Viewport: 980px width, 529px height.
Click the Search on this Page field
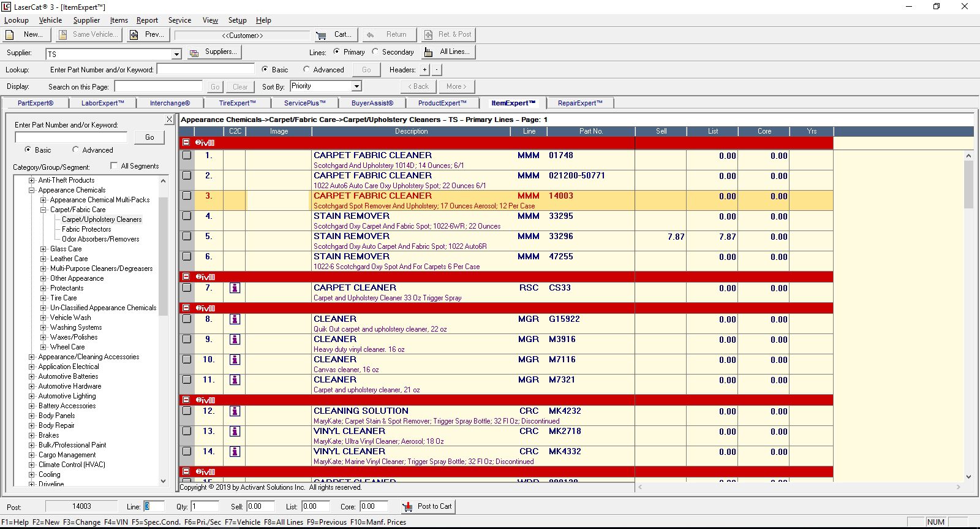tap(159, 86)
